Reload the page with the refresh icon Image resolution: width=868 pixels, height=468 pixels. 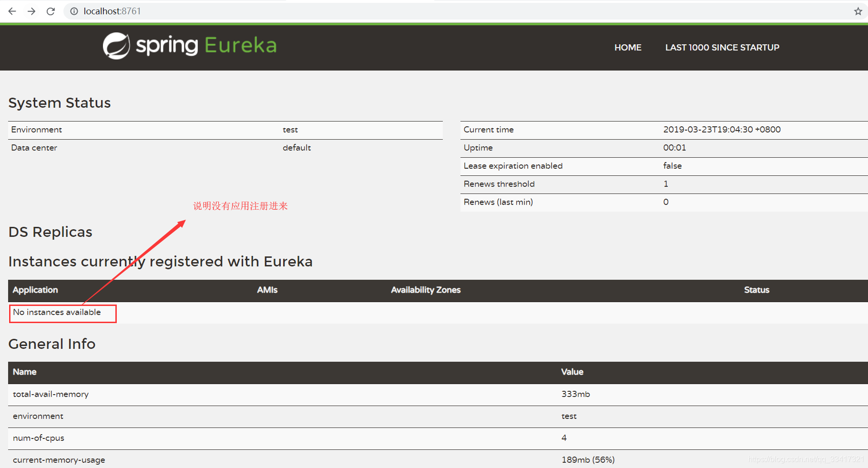(51, 11)
